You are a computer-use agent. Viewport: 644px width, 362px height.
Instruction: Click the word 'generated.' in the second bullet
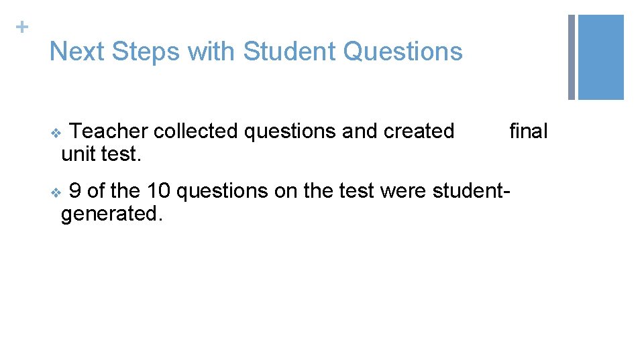tap(111, 214)
